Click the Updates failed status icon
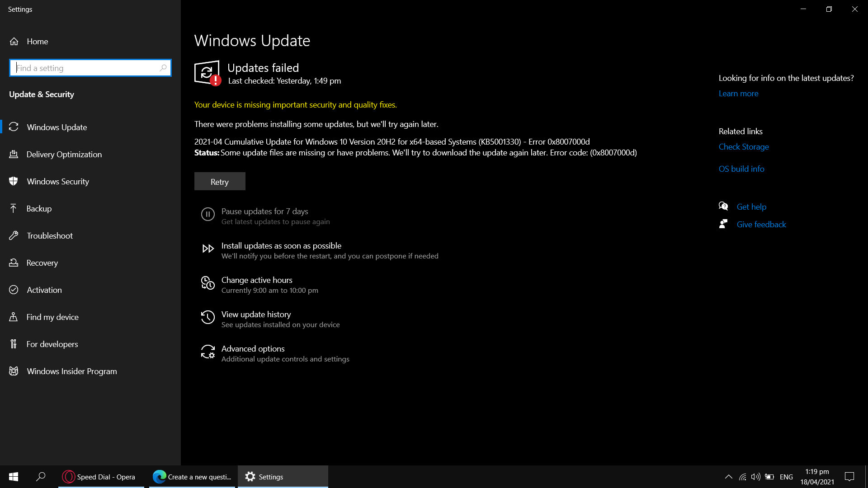Screen dimensions: 868x488 (208, 73)
